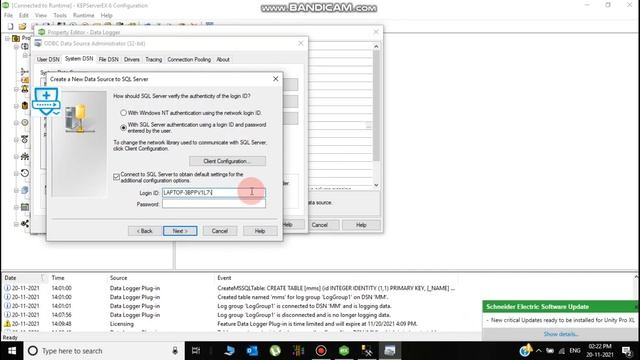The height and width of the screenshot is (360, 640).
Task: Open the Tracing tab
Action: [x=153, y=60]
